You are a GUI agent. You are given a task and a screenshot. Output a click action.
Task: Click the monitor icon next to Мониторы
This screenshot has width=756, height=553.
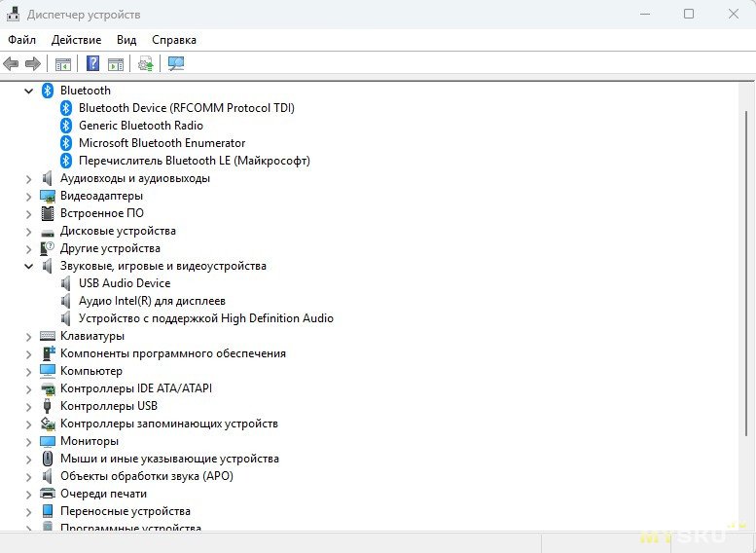coord(48,441)
